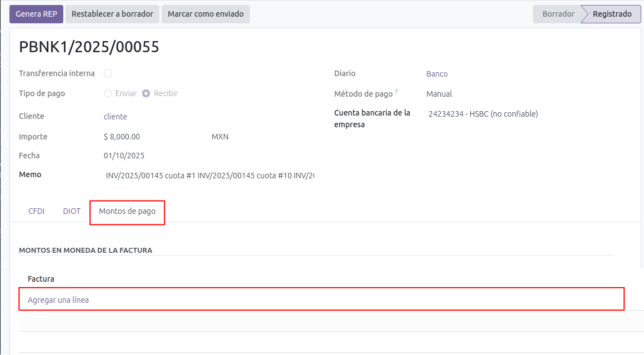Click the Memo text field
The width and height of the screenshot is (644, 355).
(x=210, y=176)
